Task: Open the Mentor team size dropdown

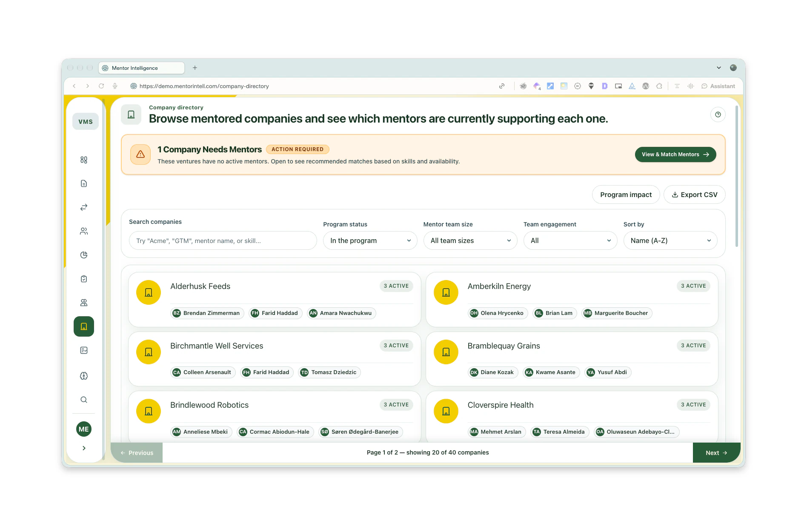Action: (x=470, y=240)
